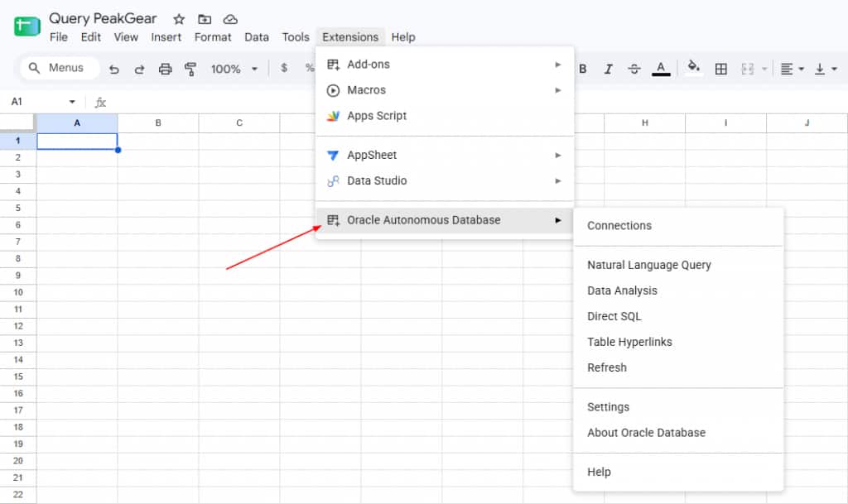Image resolution: width=848 pixels, height=504 pixels.
Task: Open About Oracle Database
Action: (x=678, y=433)
